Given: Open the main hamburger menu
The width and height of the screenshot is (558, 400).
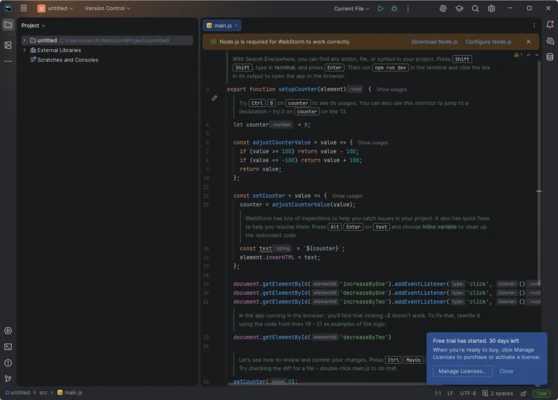Looking at the screenshot, I should pos(23,8).
